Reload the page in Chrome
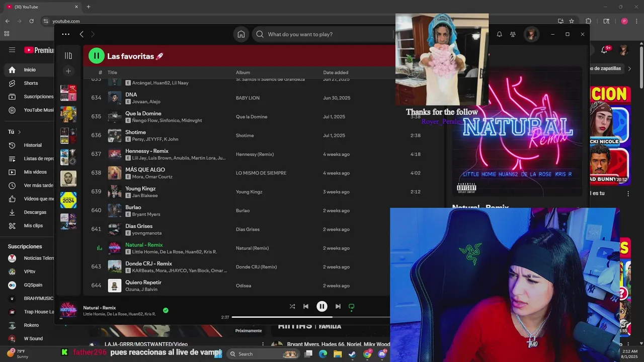 (31, 21)
